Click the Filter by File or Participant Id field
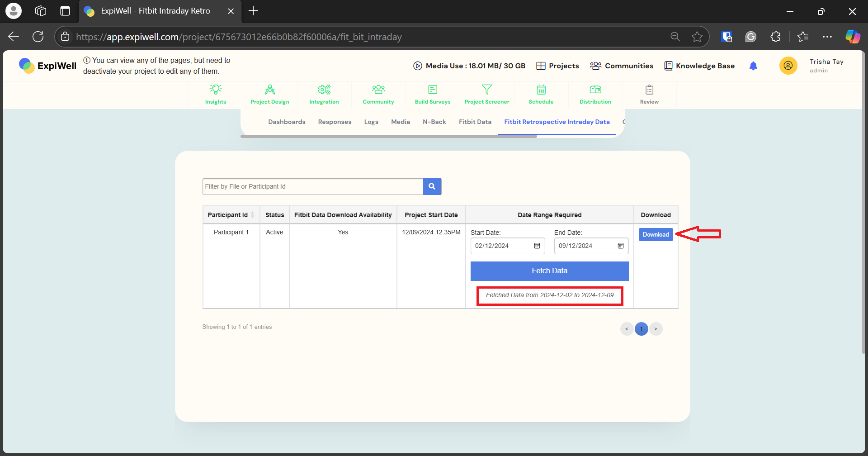Image resolution: width=868 pixels, height=456 pixels. coord(313,186)
